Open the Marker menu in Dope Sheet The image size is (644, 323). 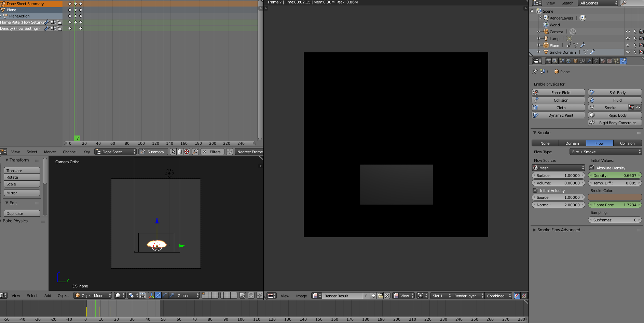pyautogui.click(x=50, y=152)
